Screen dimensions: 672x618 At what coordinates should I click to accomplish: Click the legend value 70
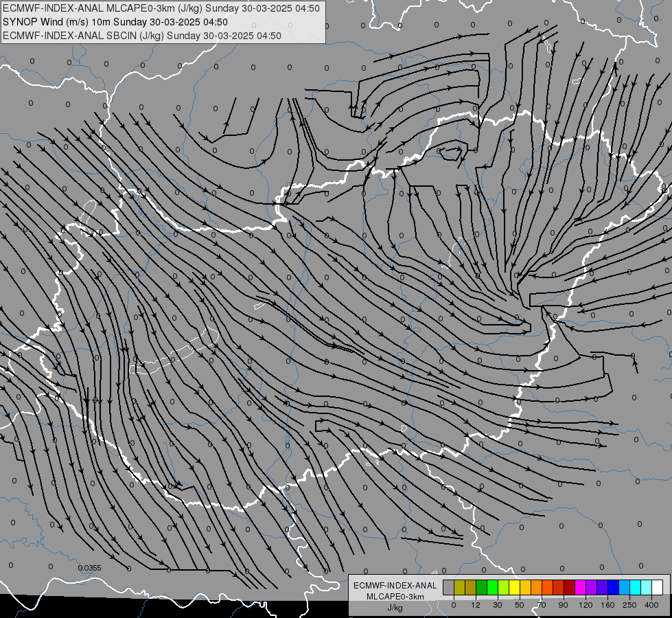click(x=542, y=605)
